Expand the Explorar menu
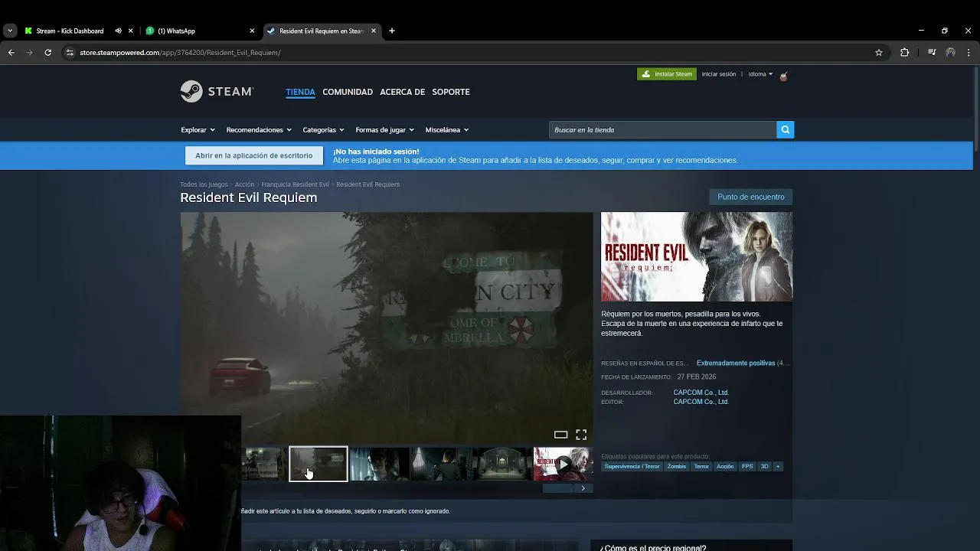 pos(198,130)
